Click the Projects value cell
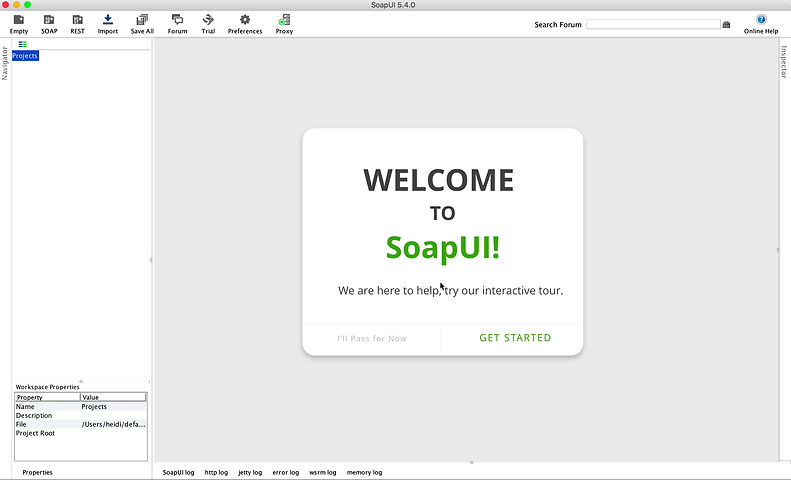This screenshot has height=480, width=791. (114, 406)
